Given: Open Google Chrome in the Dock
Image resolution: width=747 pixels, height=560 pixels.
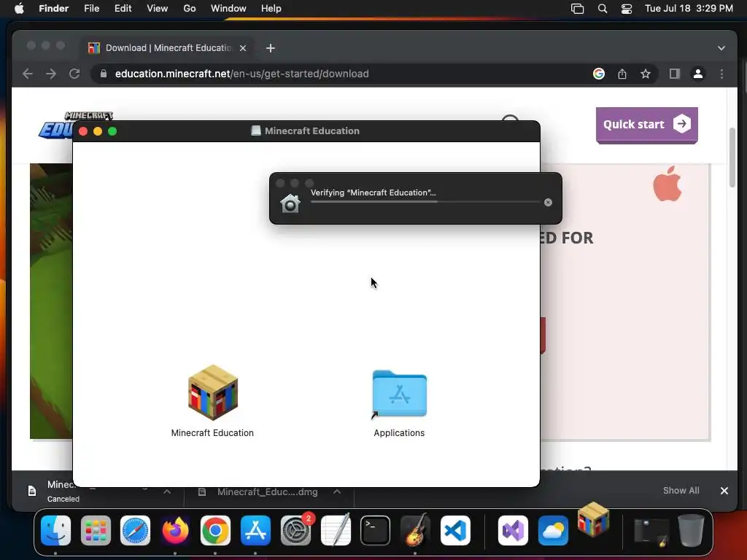Looking at the screenshot, I should pyautogui.click(x=215, y=530).
